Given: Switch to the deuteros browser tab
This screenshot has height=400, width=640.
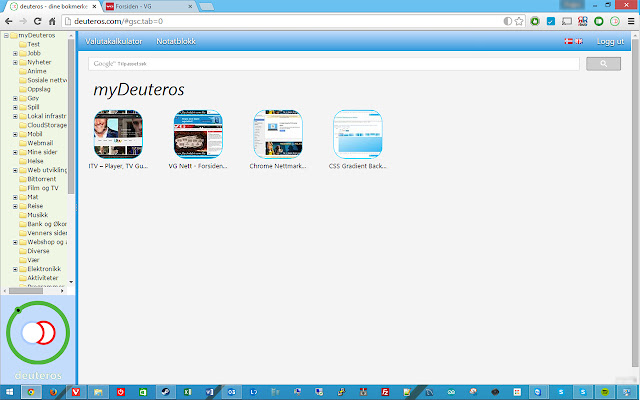Looking at the screenshot, I should coord(51,7).
